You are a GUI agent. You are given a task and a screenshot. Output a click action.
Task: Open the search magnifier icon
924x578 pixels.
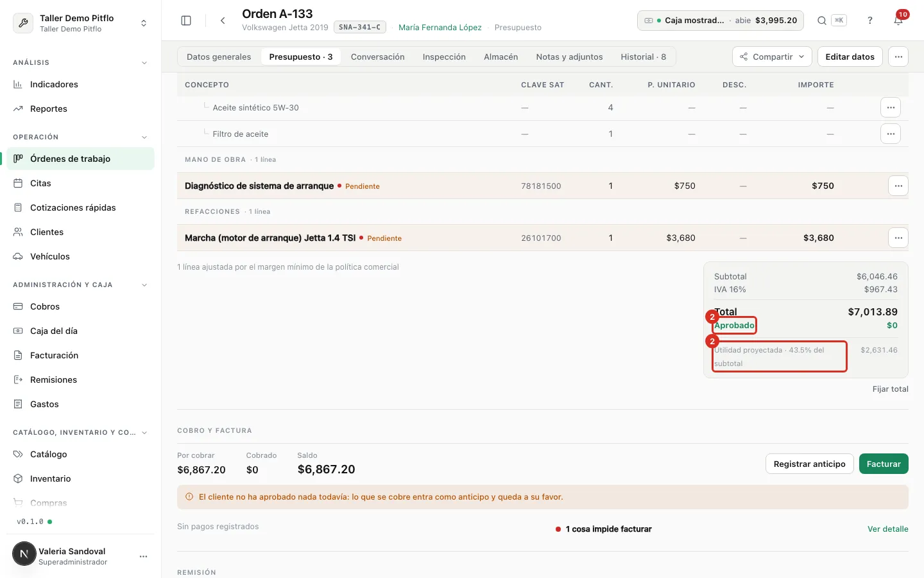[x=821, y=21]
